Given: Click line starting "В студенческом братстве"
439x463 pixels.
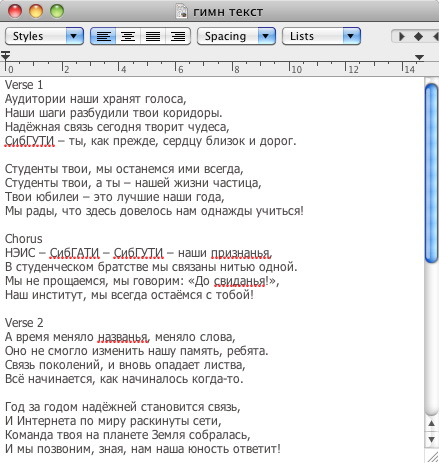Looking at the screenshot, I should (151, 267).
